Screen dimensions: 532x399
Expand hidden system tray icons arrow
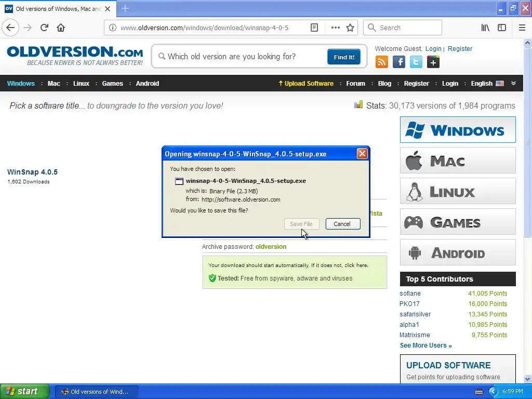tap(493, 392)
